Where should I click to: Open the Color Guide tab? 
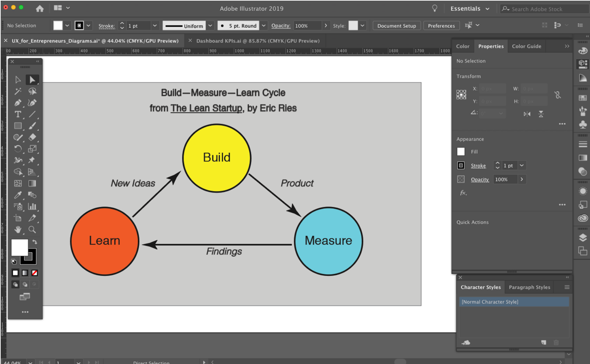click(x=526, y=46)
